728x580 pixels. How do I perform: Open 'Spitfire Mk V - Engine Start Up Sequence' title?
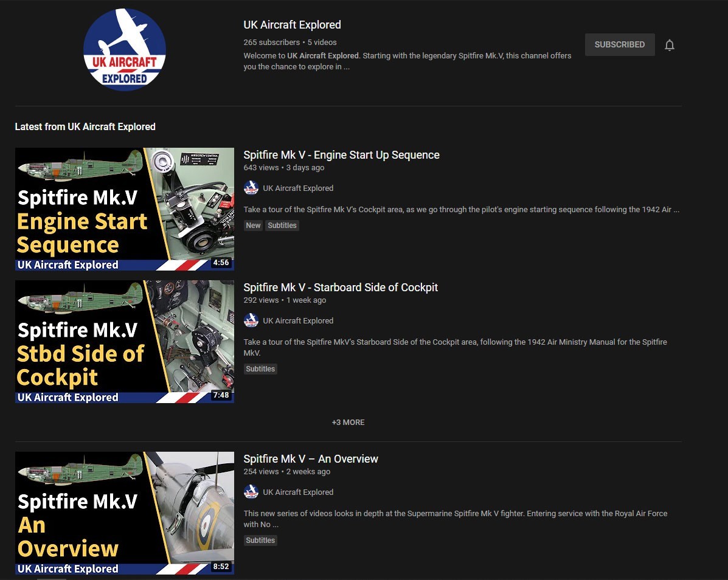(341, 155)
